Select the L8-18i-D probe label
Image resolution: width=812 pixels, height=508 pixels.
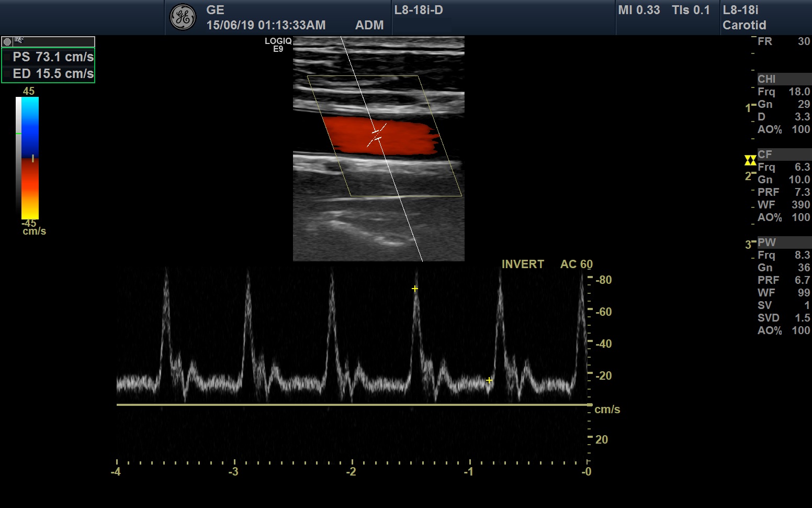(x=419, y=10)
